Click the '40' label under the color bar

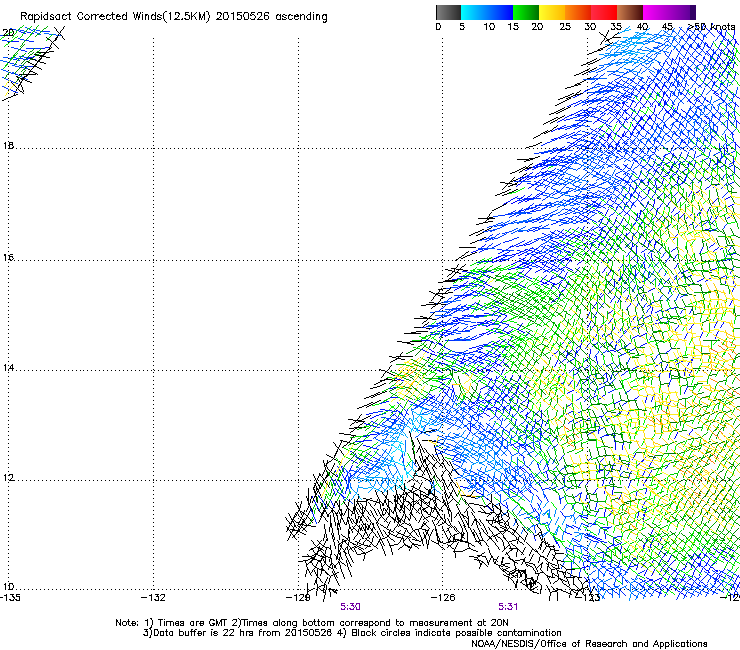pyautogui.click(x=642, y=27)
